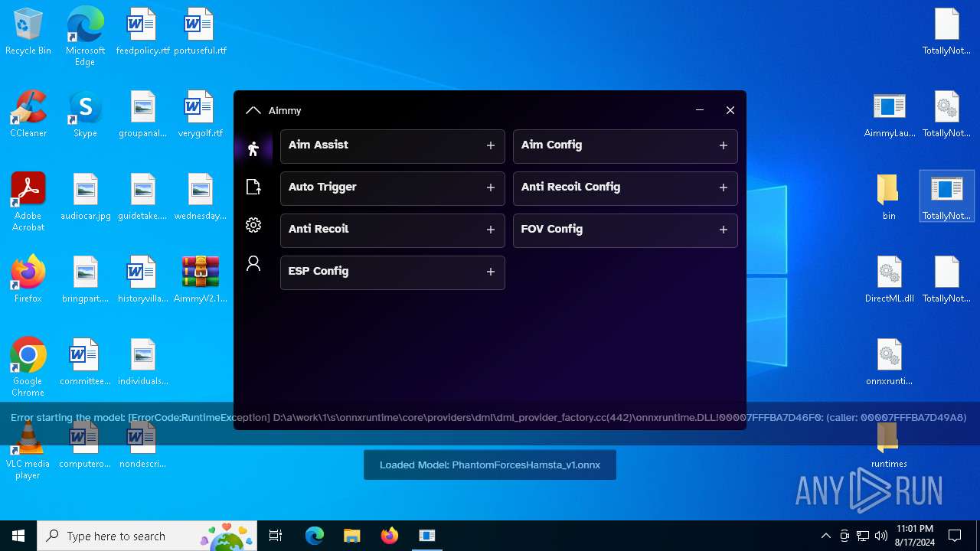980x551 pixels.
Task: Close the Aimmy window
Action: [730, 110]
